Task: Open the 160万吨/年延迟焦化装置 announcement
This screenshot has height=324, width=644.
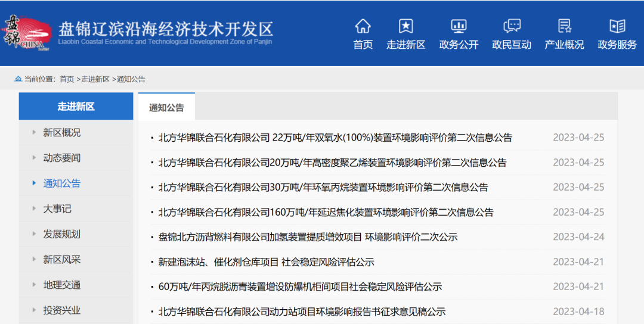Action: [326, 212]
